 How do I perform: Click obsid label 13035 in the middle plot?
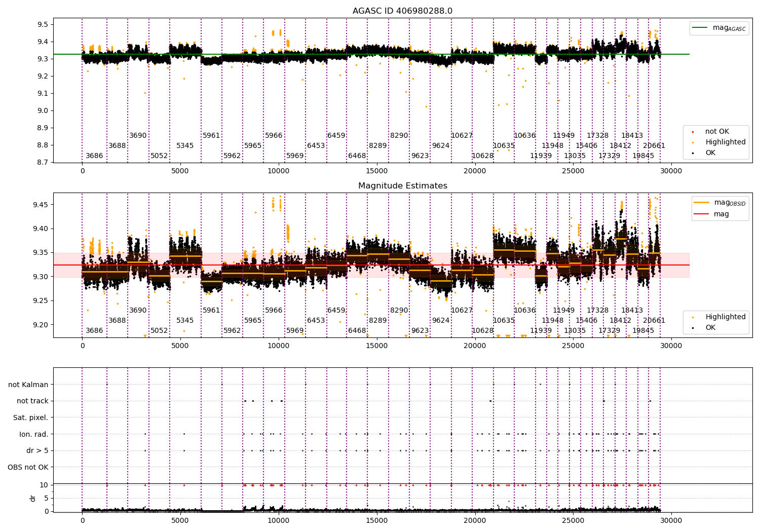tap(575, 331)
